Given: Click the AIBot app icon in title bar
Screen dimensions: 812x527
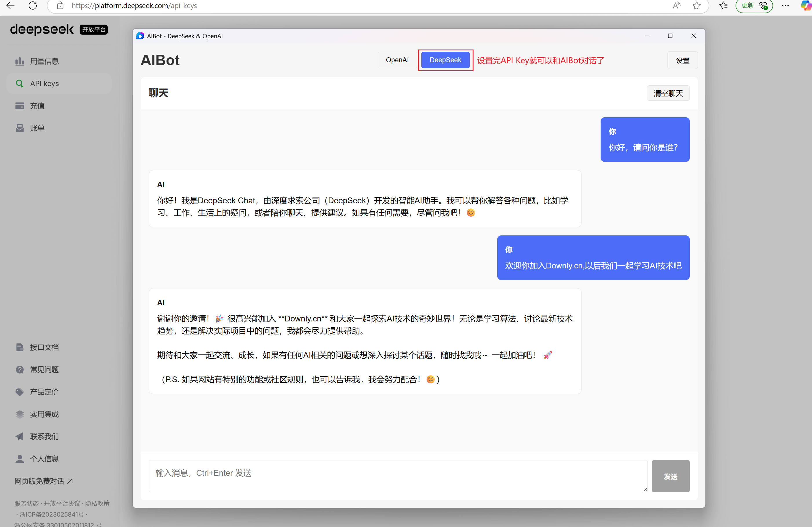Looking at the screenshot, I should (x=140, y=36).
